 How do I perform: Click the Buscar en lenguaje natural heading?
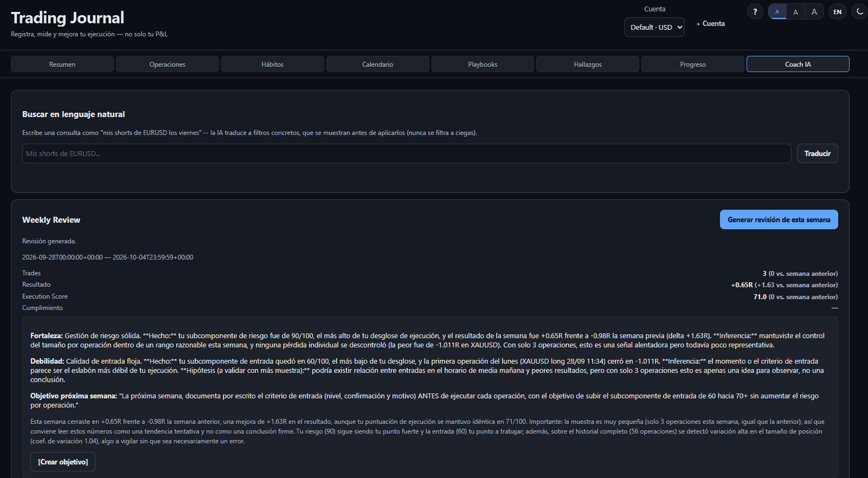[74, 114]
